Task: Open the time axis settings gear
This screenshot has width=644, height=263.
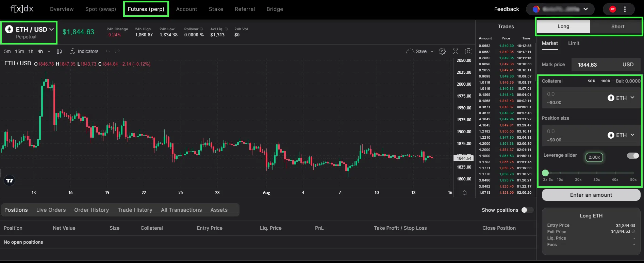Action: point(464,193)
